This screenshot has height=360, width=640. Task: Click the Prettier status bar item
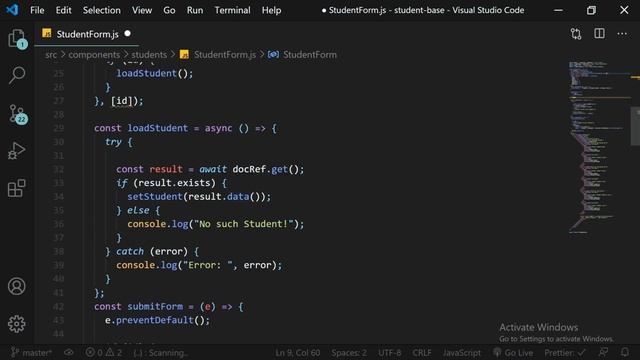[x=564, y=353]
